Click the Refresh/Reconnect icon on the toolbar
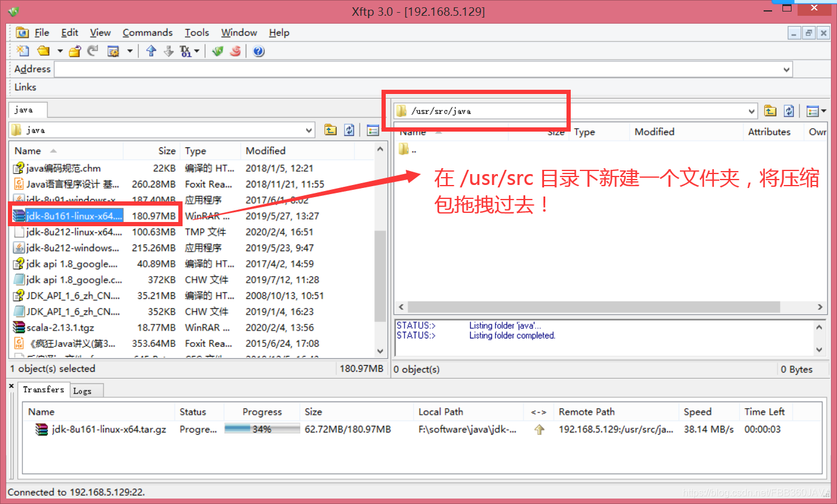 coord(93,51)
